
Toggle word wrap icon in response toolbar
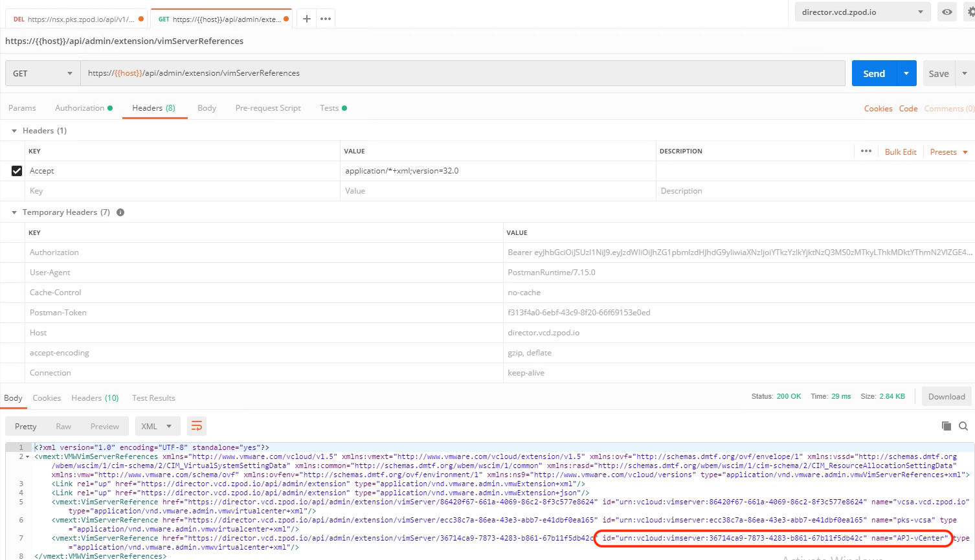(x=197, y=426)
